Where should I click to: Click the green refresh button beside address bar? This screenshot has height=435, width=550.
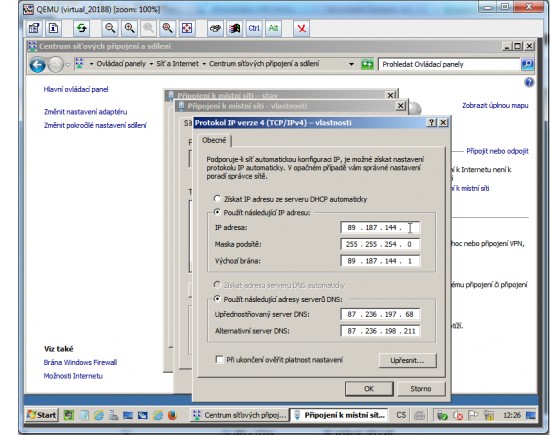pyautogui.click(x=367, y=64)
